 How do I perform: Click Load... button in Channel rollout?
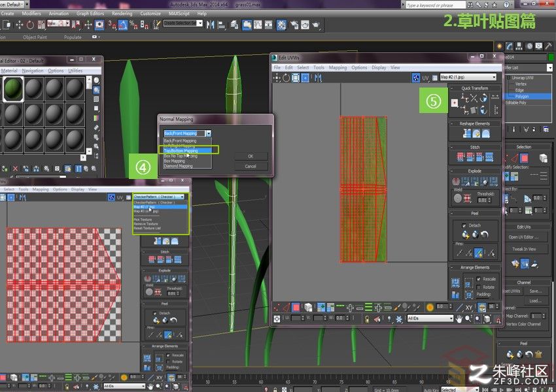click(x=536, y=301)
